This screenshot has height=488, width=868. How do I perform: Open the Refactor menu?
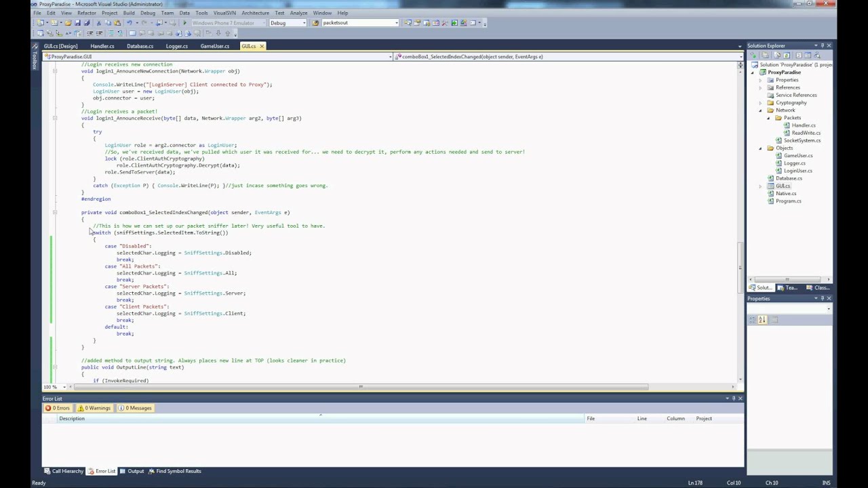[x=86, y=13]
